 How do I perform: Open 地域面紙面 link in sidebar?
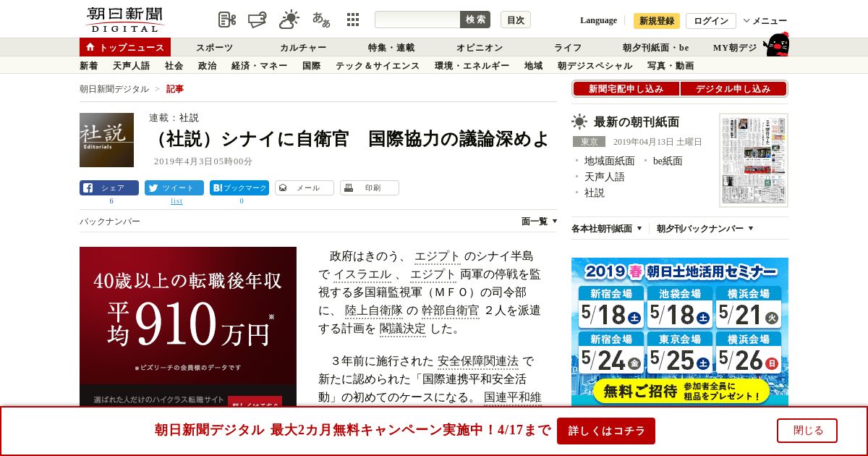click(610, 161)
